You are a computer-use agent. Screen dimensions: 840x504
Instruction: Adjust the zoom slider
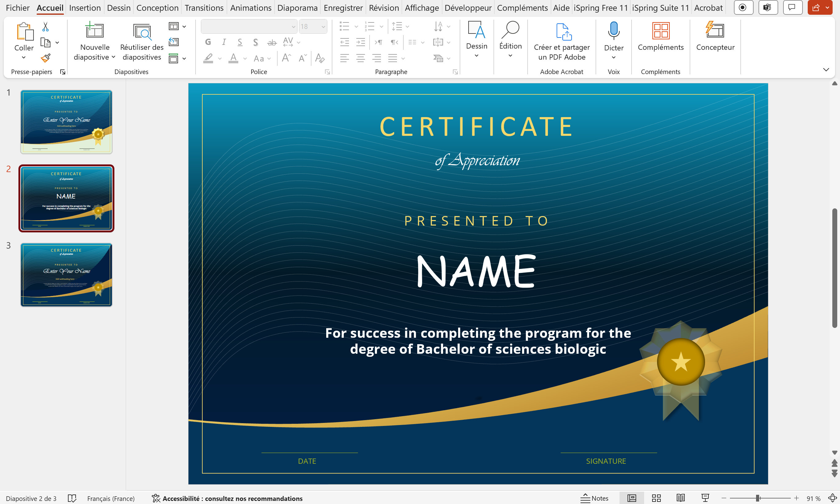(x=758, y=498)
